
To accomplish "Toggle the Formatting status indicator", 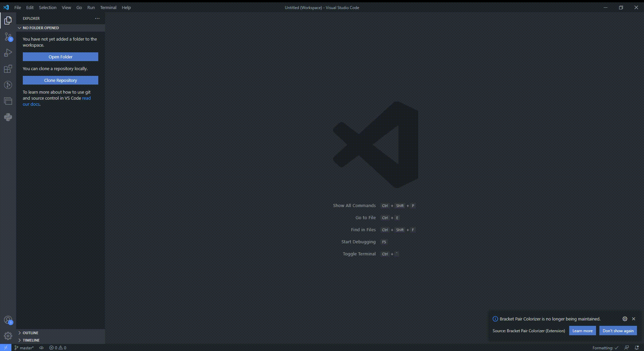I will pos(605,348).
